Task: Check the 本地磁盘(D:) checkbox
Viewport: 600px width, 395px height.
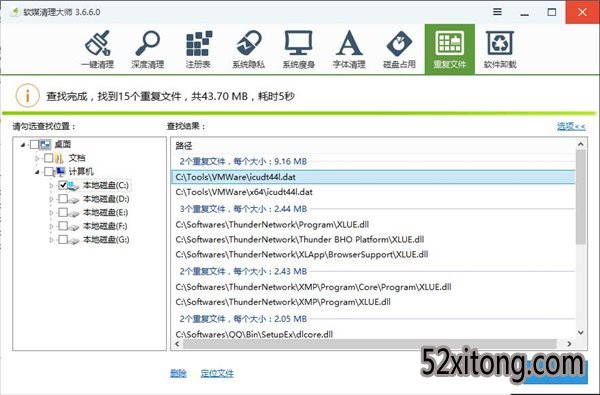Action: (63, 199)
